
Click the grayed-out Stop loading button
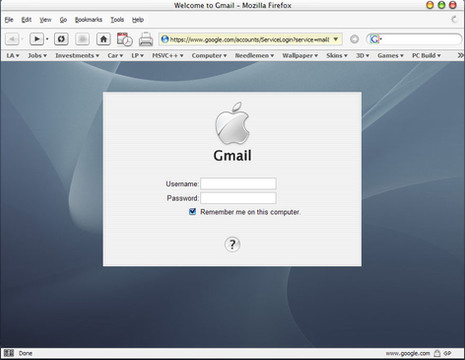tap(82, 39)
